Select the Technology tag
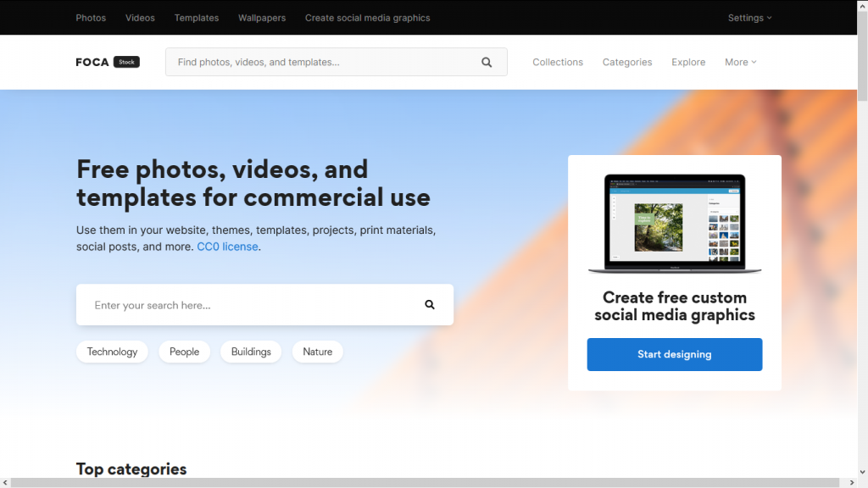Image resolution: width=868 pixels, height=488 pixels. 112,352
